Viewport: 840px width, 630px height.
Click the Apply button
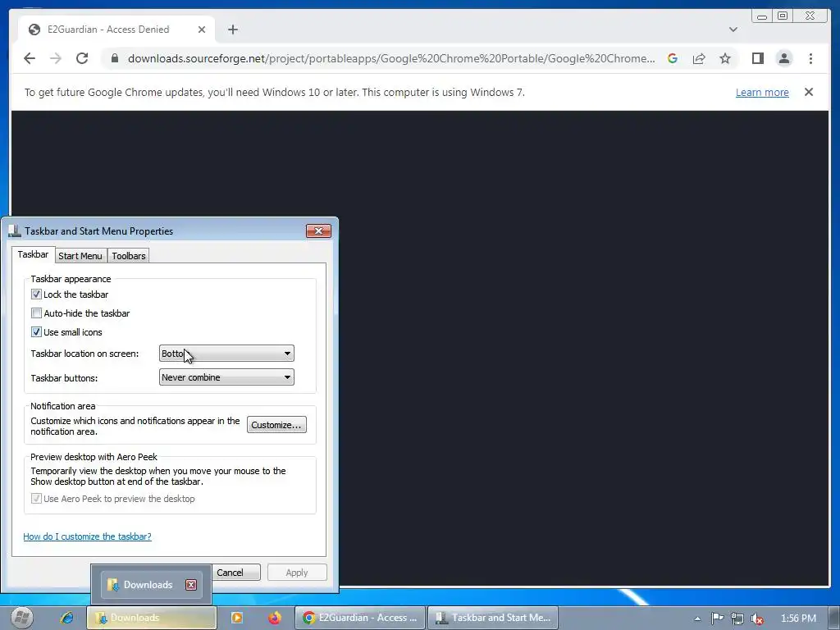tap(297, 572)
